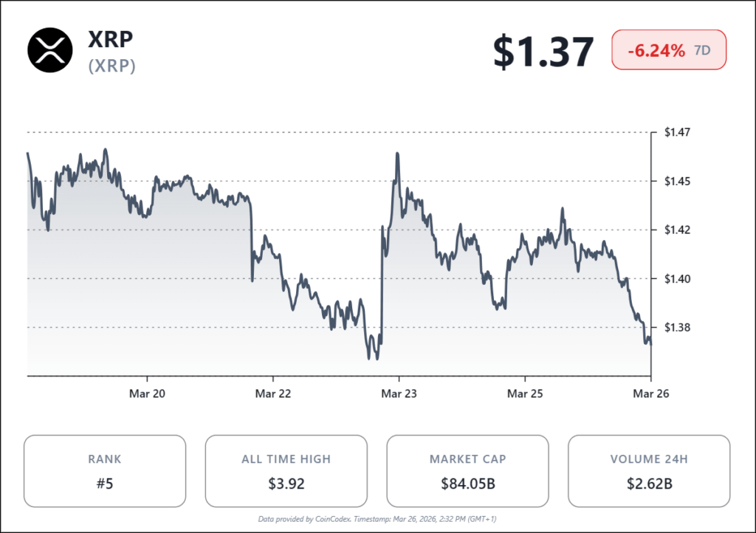The image size is (756, 533).
Task: Click the Mar 22 date marker
Action: [273, 394]
